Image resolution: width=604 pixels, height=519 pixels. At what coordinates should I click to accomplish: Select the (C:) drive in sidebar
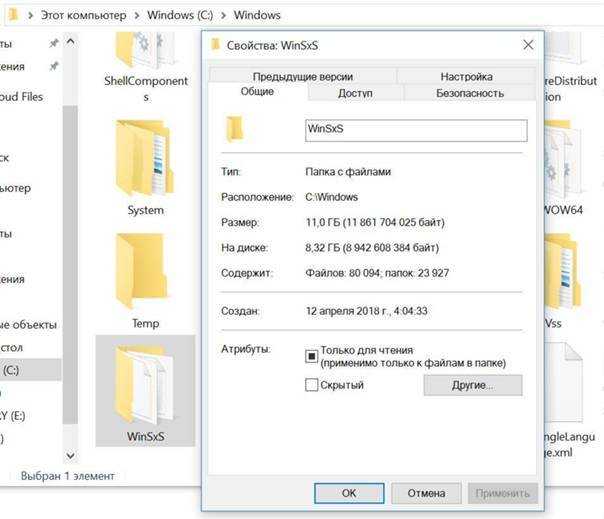pyautogui.click(x=30, y=370)
